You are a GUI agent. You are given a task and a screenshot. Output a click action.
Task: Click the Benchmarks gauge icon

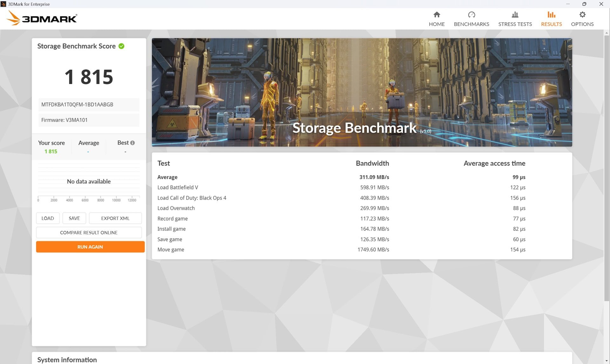click(x=471, y=15)
